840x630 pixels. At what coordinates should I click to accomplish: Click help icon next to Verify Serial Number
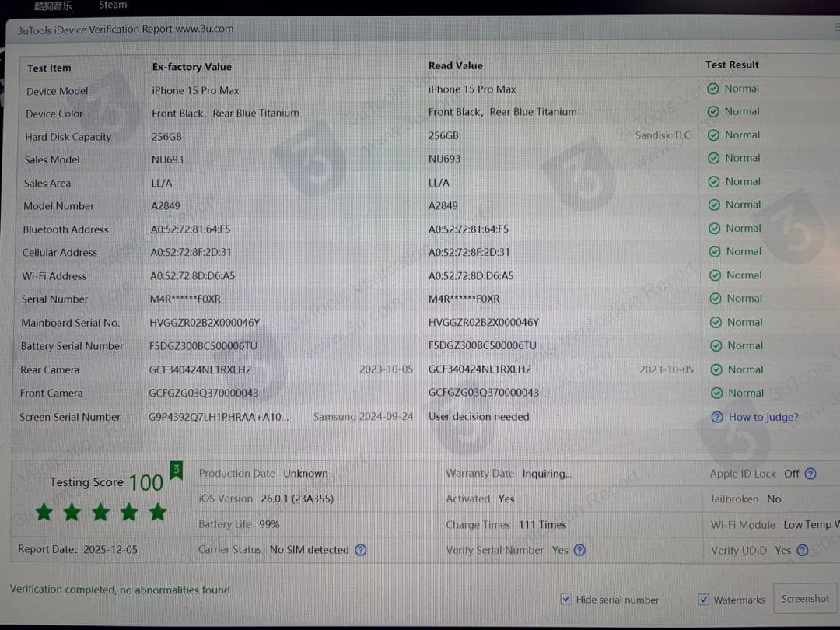coord(579,550)
